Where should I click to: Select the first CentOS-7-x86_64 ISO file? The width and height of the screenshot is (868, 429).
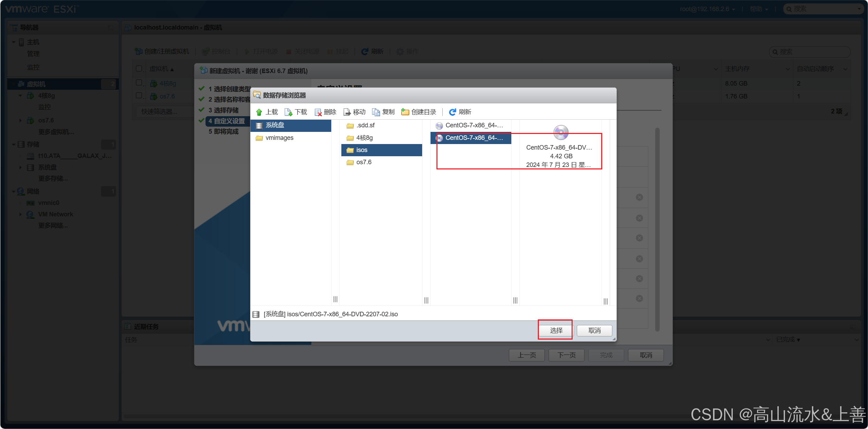tap(471, 125)
